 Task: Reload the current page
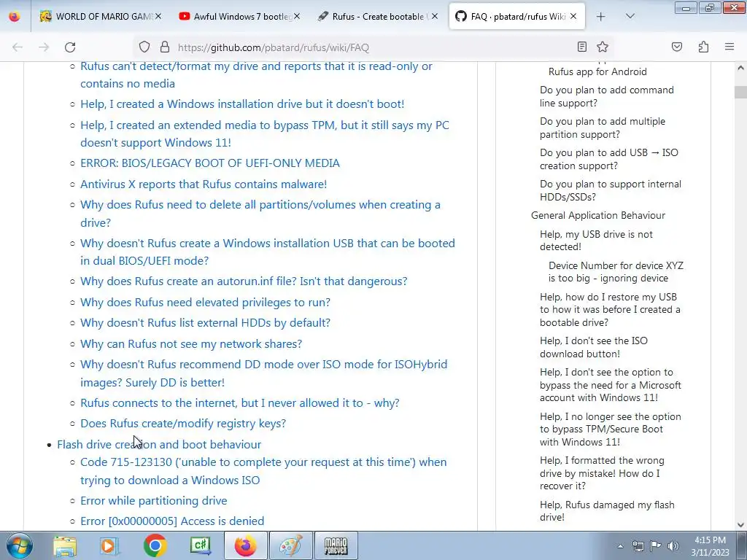70,47
